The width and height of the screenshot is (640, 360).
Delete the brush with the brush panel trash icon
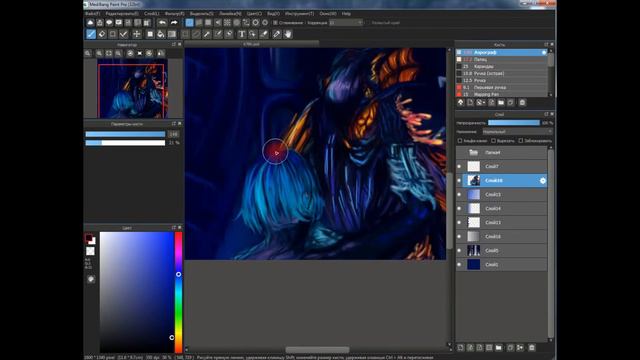[x=522, y=102]
